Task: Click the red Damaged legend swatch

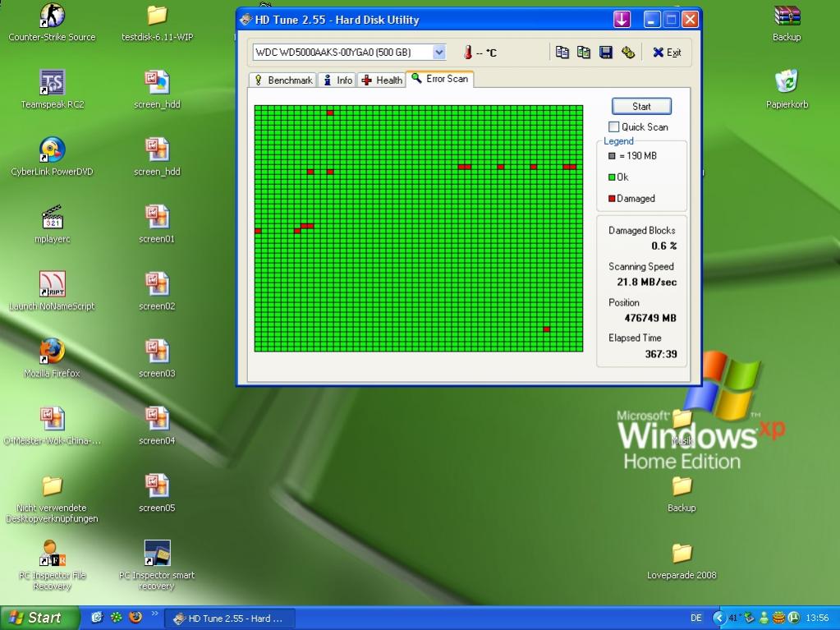Action: [612, 198]
